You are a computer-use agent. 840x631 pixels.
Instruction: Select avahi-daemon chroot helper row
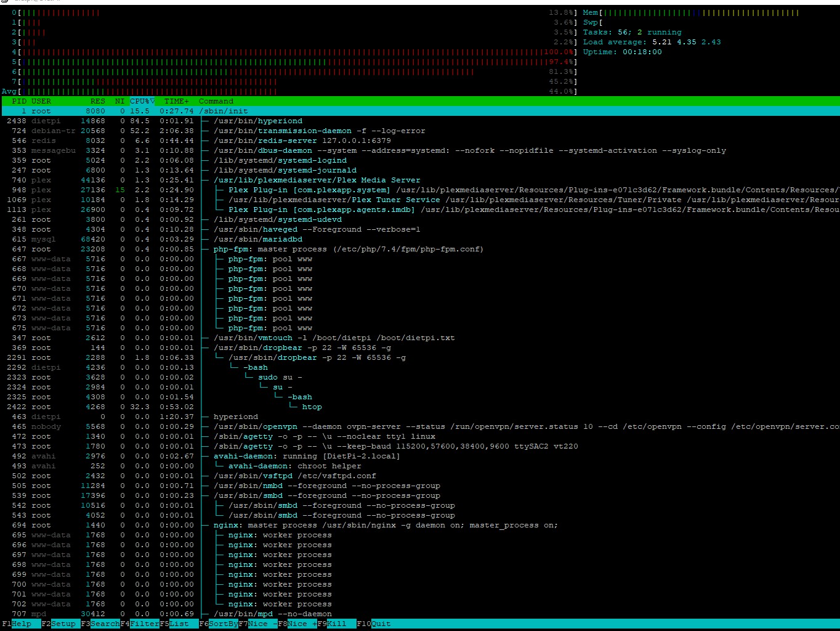point(420,466)
